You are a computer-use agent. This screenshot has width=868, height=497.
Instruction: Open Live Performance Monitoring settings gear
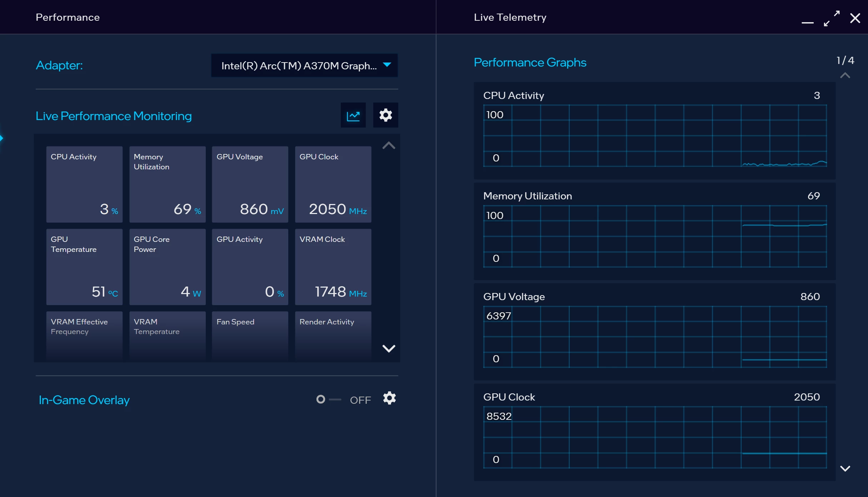pyautogui.click(x=385, y=115)
